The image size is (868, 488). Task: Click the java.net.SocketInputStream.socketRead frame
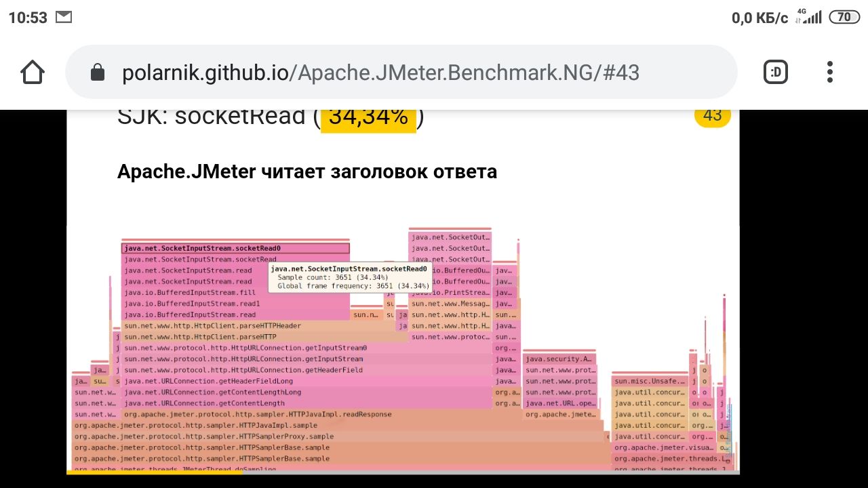pyautogui.click(x=235, y=260)
